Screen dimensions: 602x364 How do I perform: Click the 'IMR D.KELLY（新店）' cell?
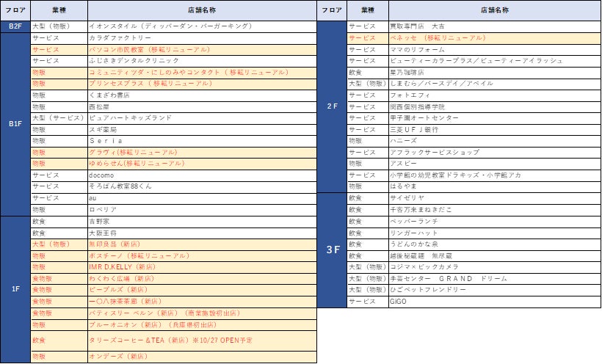point(203,267)
